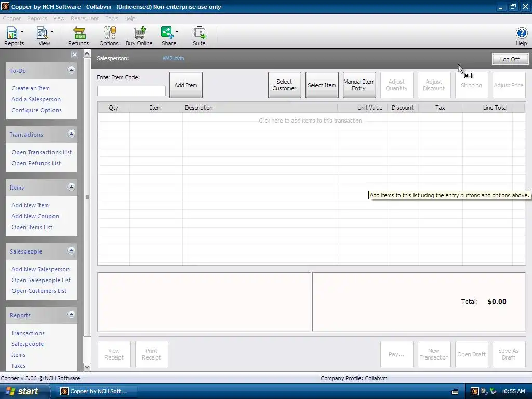Click Add New Item link

[30, 205]
